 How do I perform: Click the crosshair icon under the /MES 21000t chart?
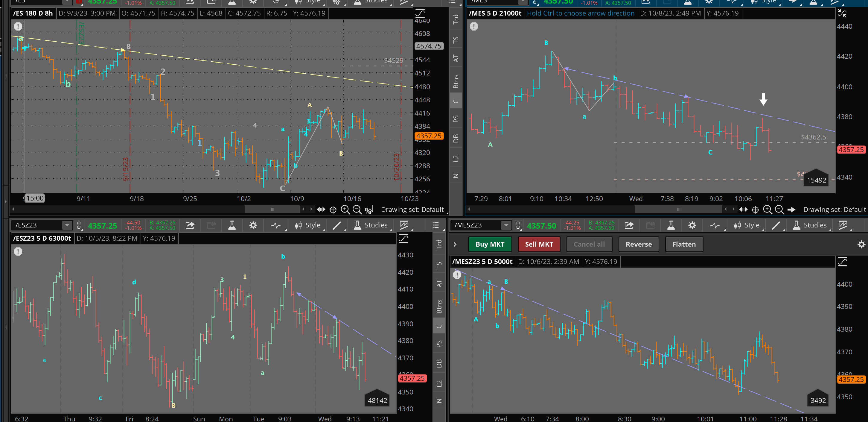pyautogui.click(x=756, y=210)
